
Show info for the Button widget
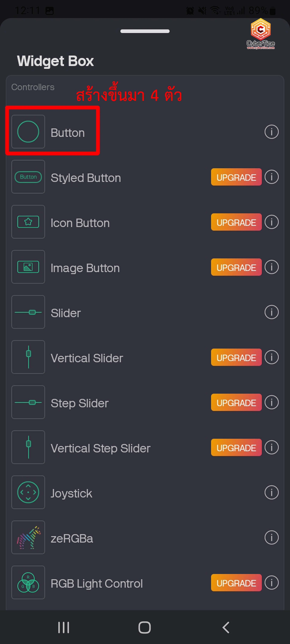(x=271, y=132)
